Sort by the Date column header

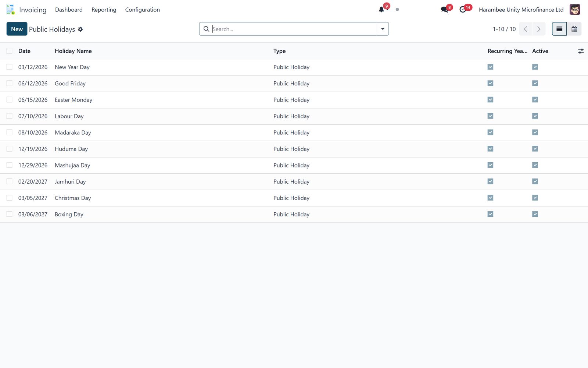(24, 51)
